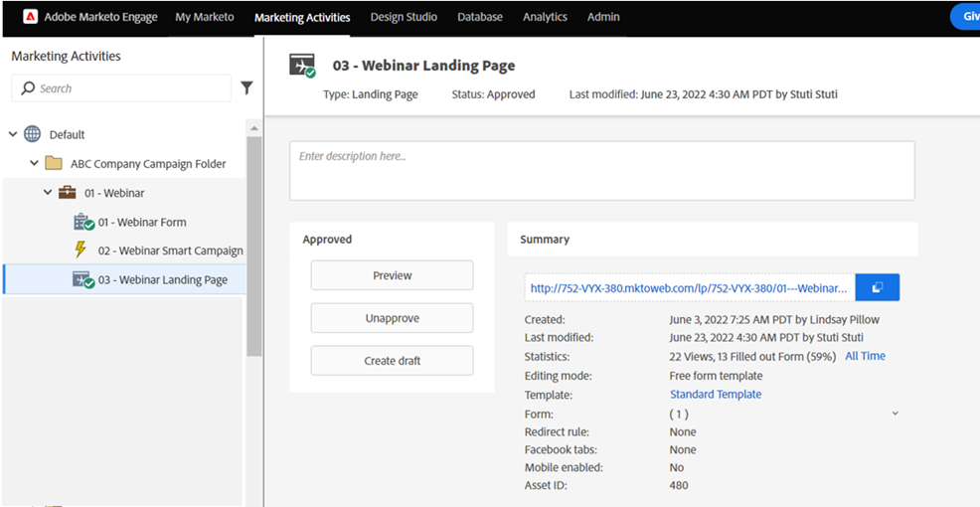Click the Facebook tabs 'None' value

point(683,449)
